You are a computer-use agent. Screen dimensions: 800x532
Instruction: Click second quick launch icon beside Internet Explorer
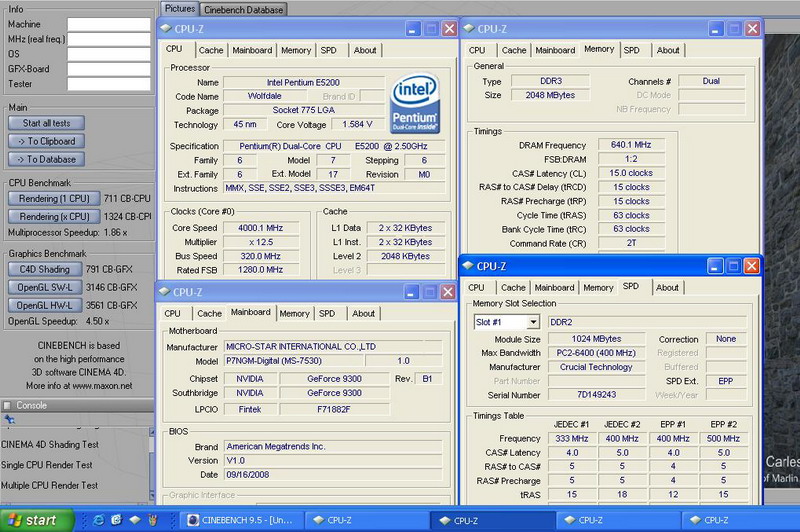click(x=116, y=520)
